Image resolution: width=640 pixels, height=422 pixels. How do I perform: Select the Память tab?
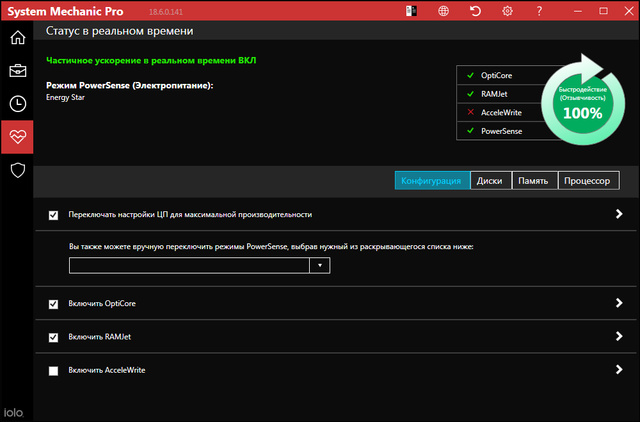[x=532, y=180]
